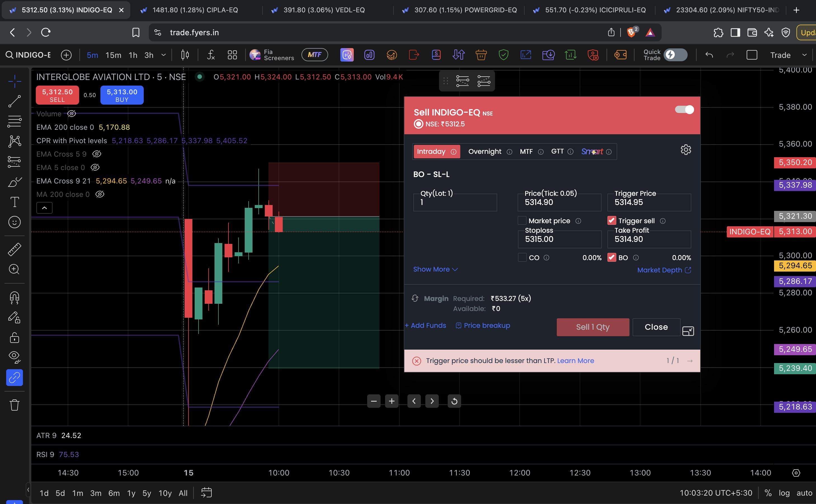Expand Show More order options

(435, 269)
